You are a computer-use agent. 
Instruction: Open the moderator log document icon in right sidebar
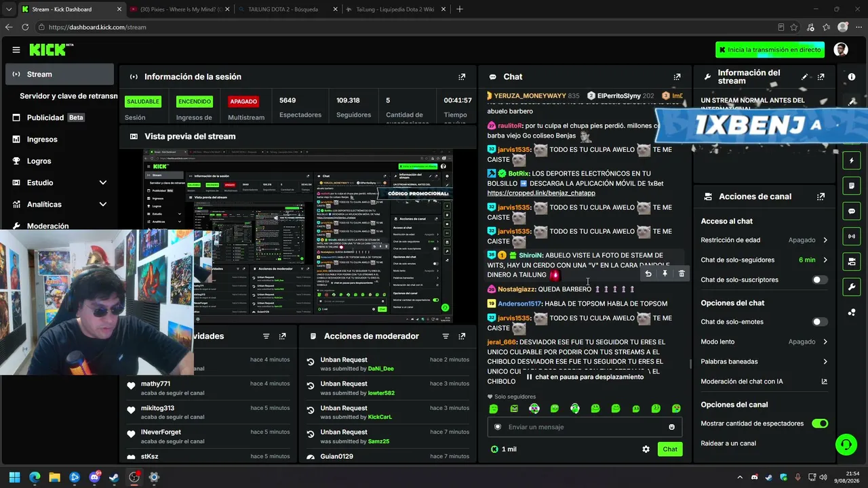click(852, 186)
